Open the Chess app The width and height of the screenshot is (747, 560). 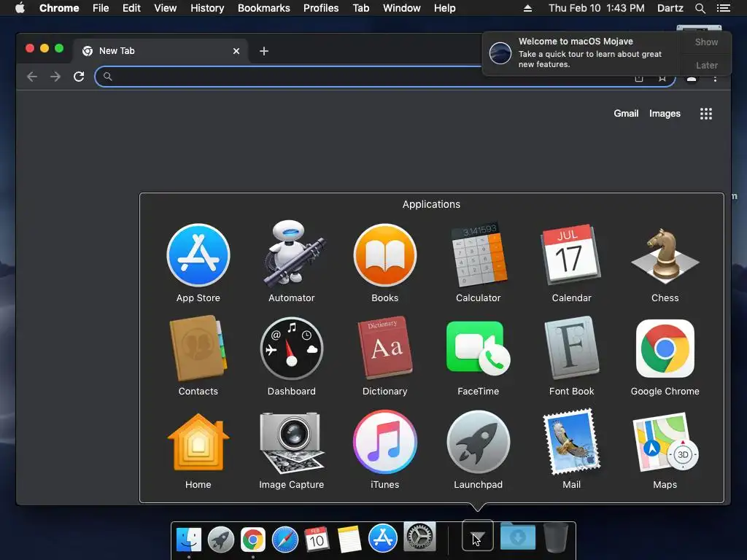click(665, 257)
